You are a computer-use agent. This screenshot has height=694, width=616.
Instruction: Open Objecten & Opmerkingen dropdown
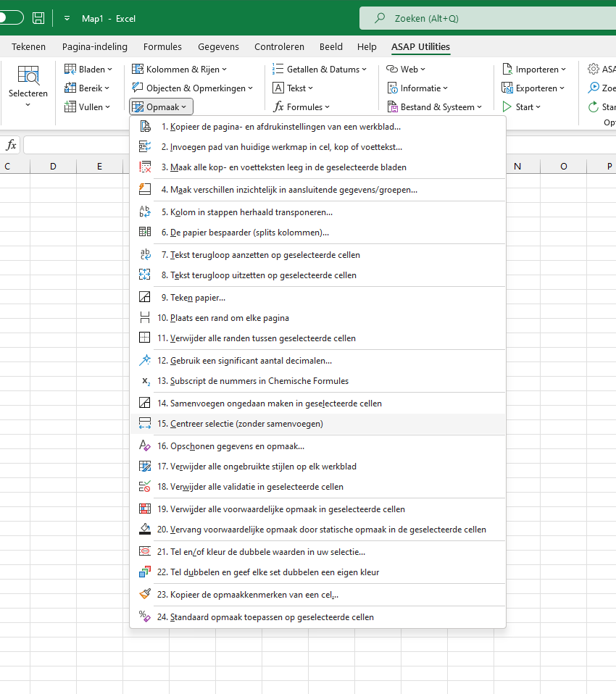[x=192, y=88]
